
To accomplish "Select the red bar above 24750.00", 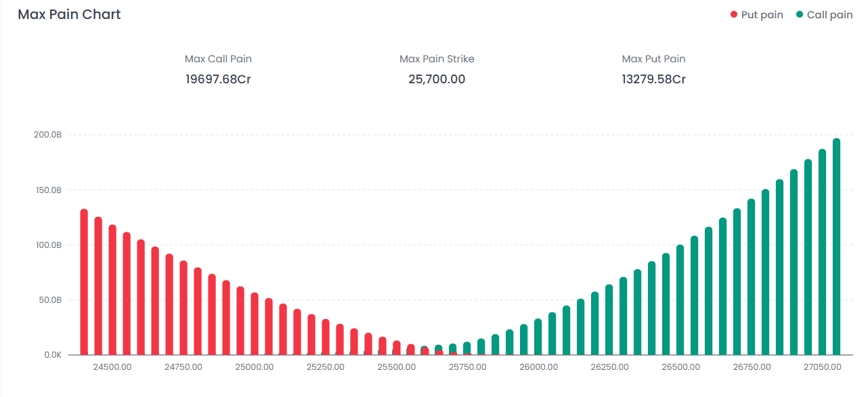I will [183, 308].
